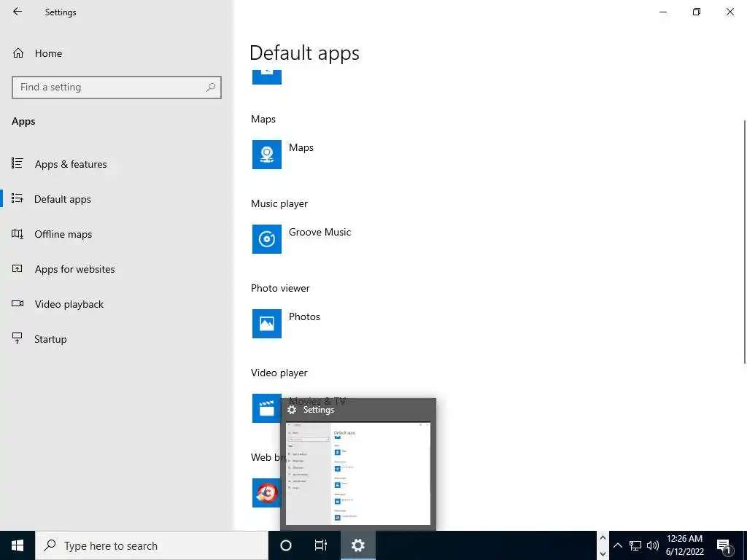747x560 pixels.
Task: Focus the Find a setting search box
Action: [x=117, y=87]
